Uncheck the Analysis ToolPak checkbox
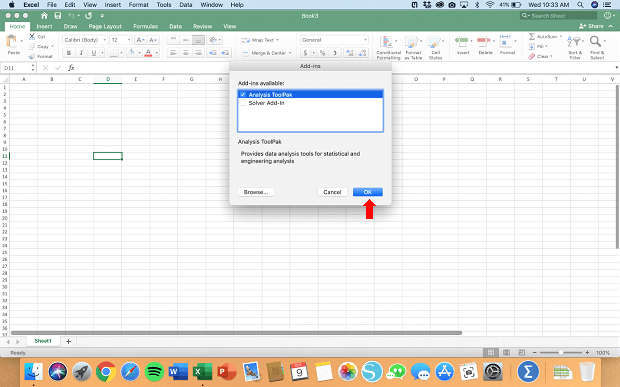The height and width of the screenshot is (387, 620). (243, 94)
